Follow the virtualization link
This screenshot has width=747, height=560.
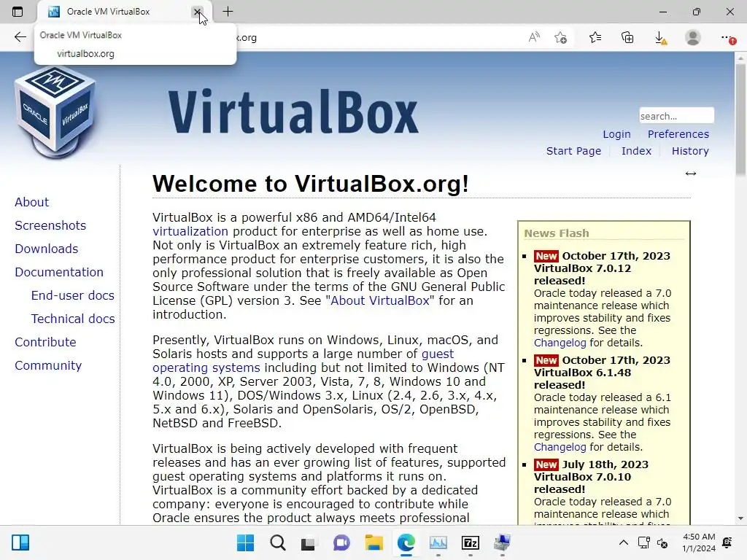coord(190,231)
